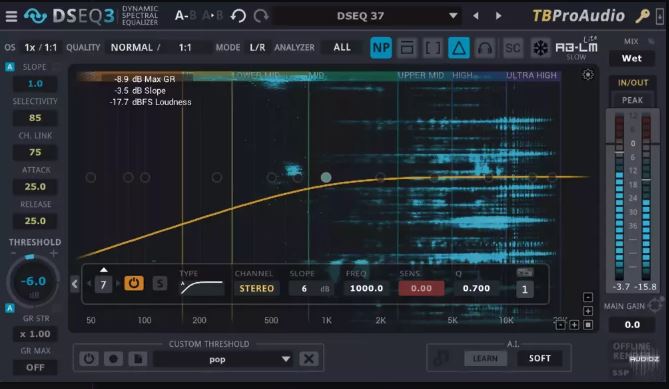The height and width of the screenshot is (389, 669).
Task: Click the undo arrow icon
Action: pyautogui.click(x=238, y=16)
